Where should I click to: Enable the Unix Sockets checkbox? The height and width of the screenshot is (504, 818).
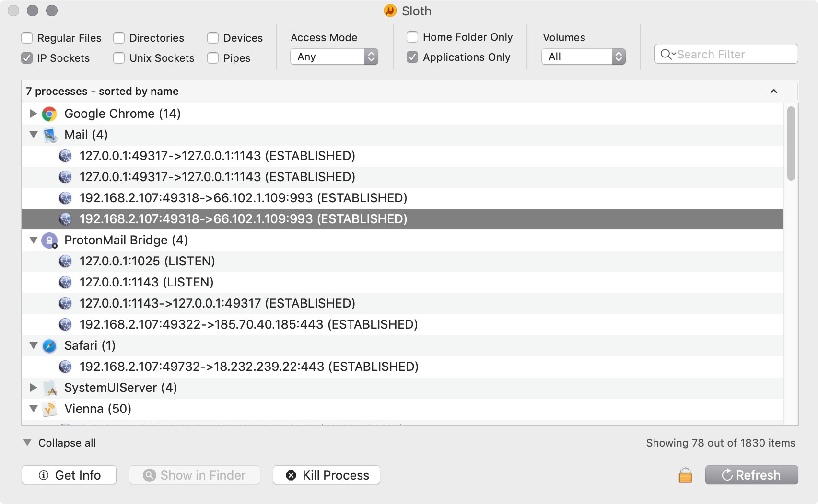coord(119,58)
